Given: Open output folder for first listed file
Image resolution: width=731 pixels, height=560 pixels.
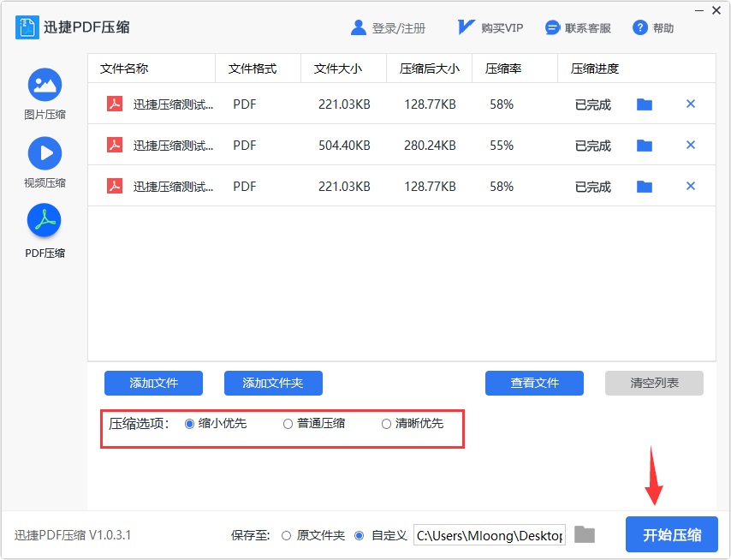Looking at the screenshot, I should pyautogui.click(x=645, y=104).
